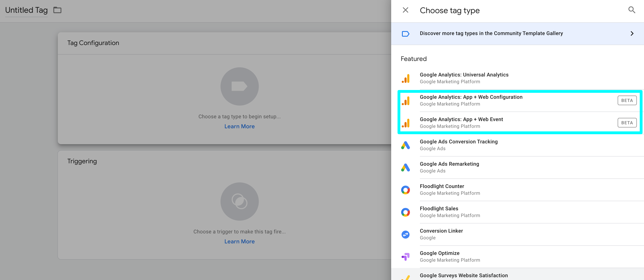Expand the Community Template Gallery chevron
The image size is (644, 280).
(632, 33)
